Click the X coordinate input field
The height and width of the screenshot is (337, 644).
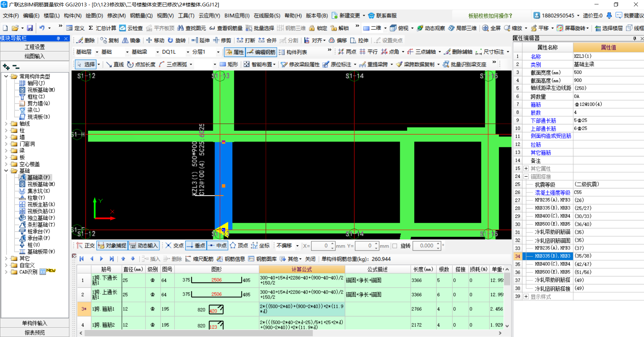pos(320,246)
